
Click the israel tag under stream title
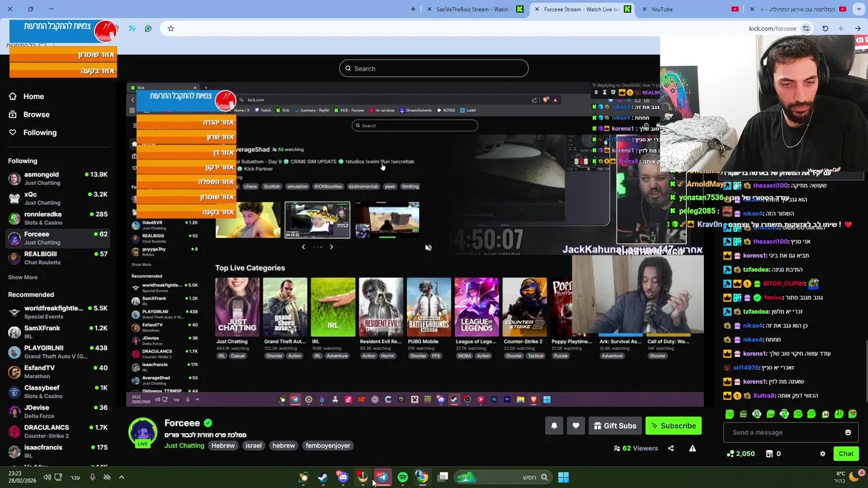coord(254,446)
